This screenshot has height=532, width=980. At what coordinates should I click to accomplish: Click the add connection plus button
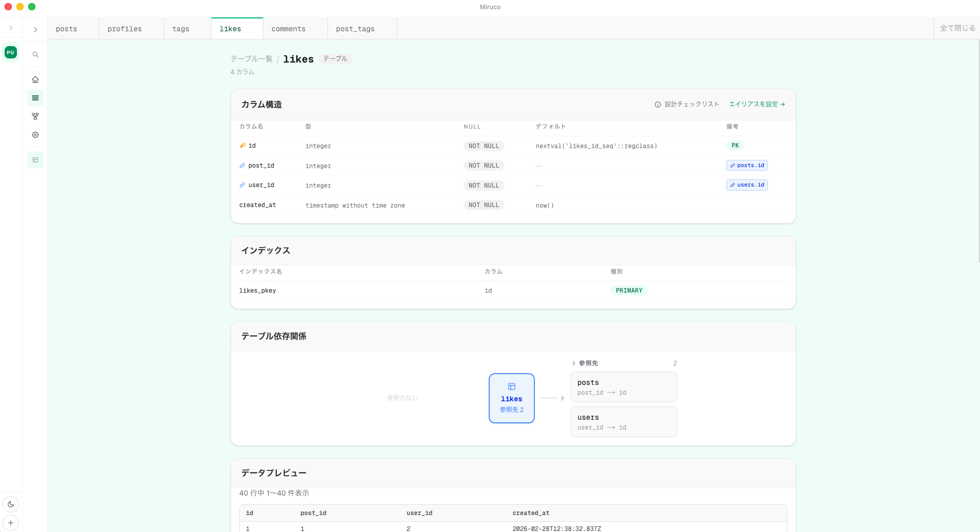click(11, 523)
